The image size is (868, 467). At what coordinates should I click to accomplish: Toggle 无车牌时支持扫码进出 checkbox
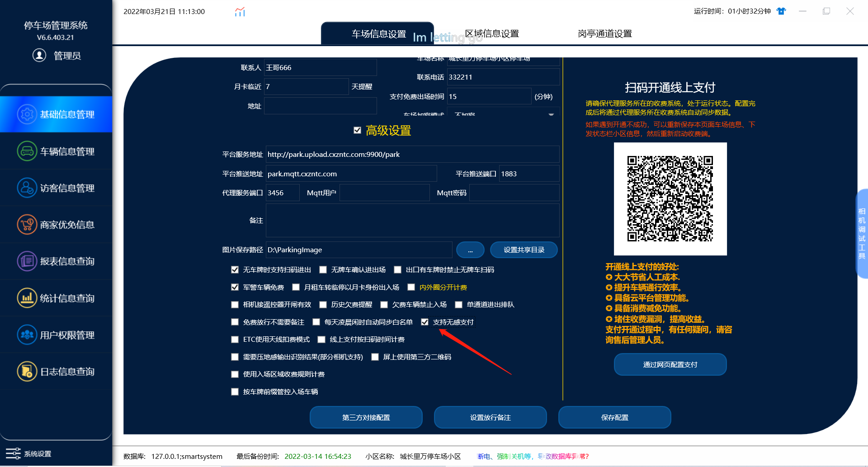click(235, 270)
